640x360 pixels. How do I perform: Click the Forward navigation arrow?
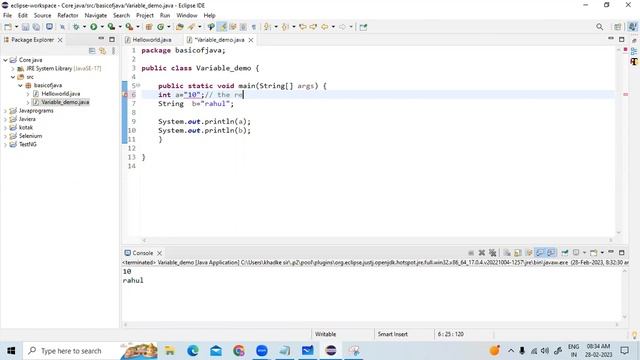(342, 27)
